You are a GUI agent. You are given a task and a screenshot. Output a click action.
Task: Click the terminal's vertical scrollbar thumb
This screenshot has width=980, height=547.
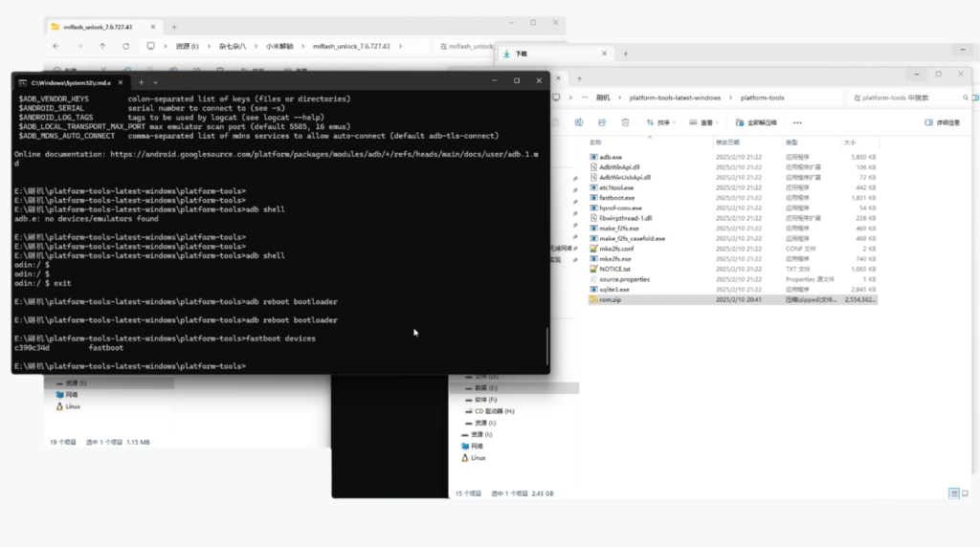coord(547,346)
